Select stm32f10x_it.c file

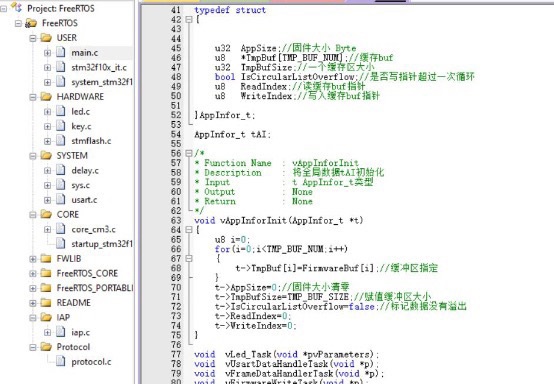(99, 67)
